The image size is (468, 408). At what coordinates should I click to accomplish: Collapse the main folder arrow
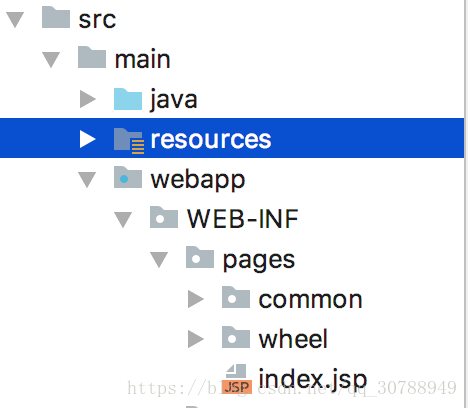click(51, 59)
